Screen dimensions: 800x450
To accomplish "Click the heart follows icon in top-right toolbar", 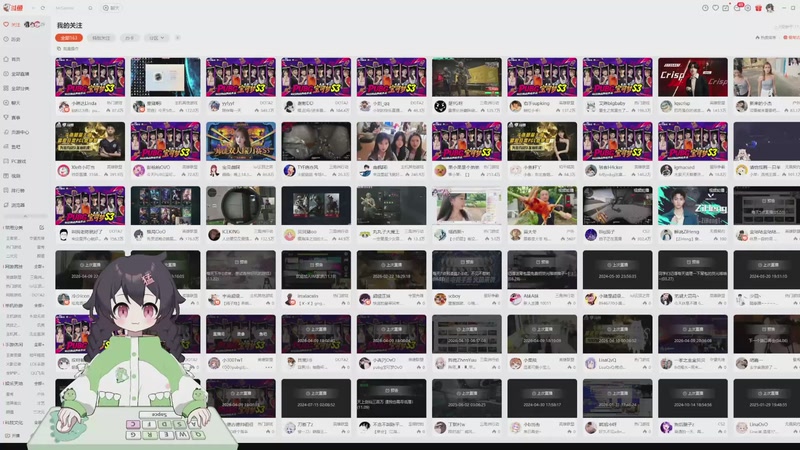I will click(x=715, y=8).
